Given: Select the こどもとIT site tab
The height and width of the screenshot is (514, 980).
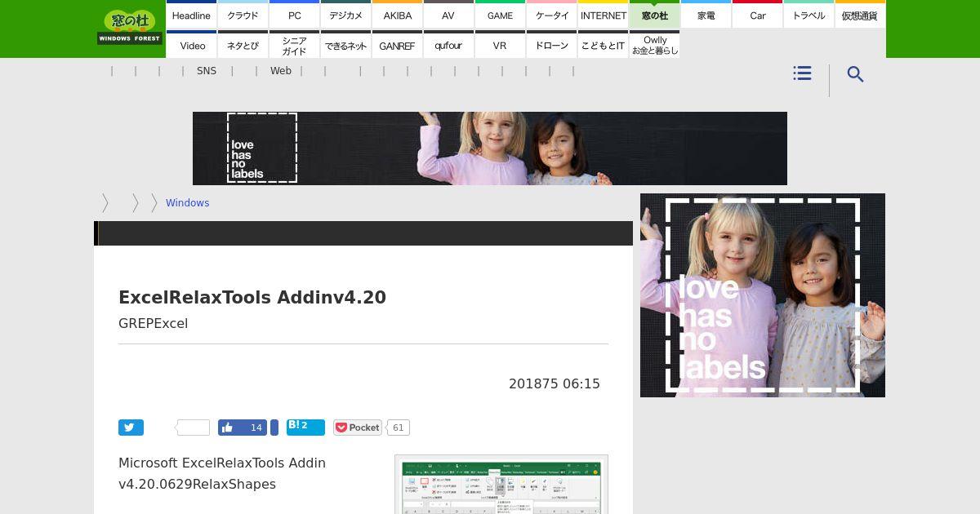Looking at the screenshot, I should (603, 45).
